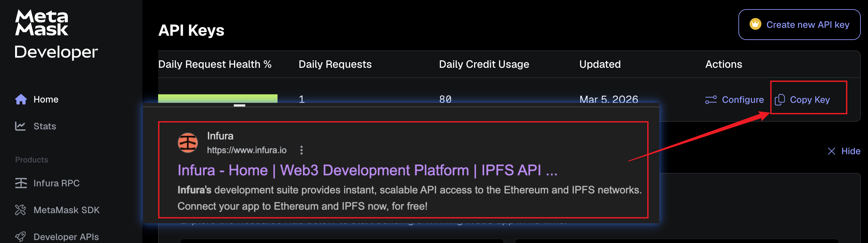
Task: Click the Hide link text
Action: pyautogui.click(x=851, y=151)
